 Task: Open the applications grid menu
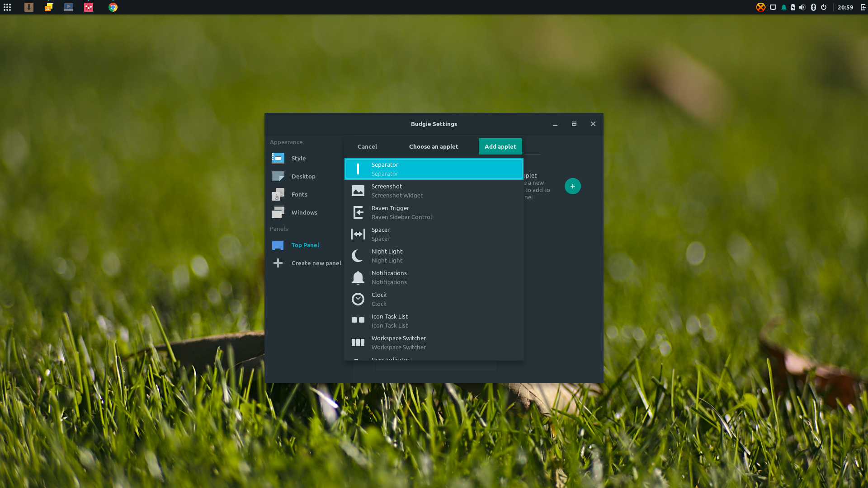(x=7, y=7)
